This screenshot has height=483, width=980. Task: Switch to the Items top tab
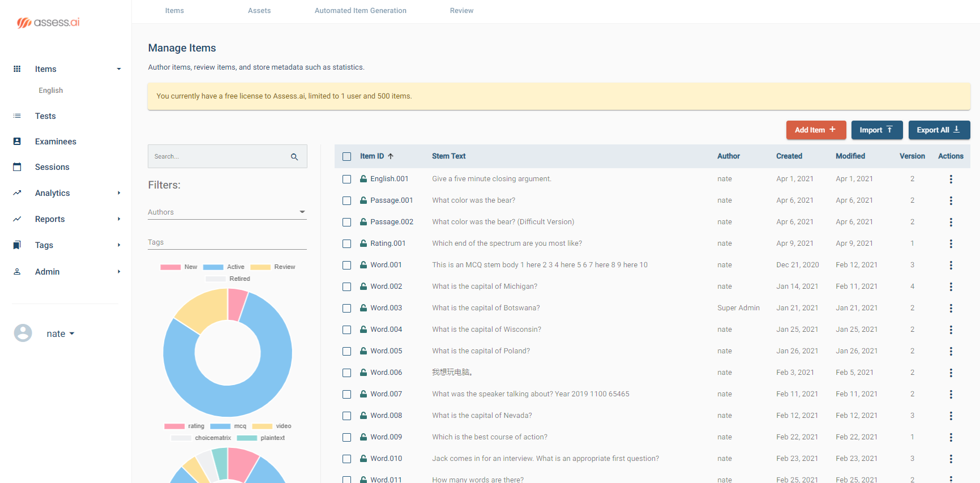174,11
